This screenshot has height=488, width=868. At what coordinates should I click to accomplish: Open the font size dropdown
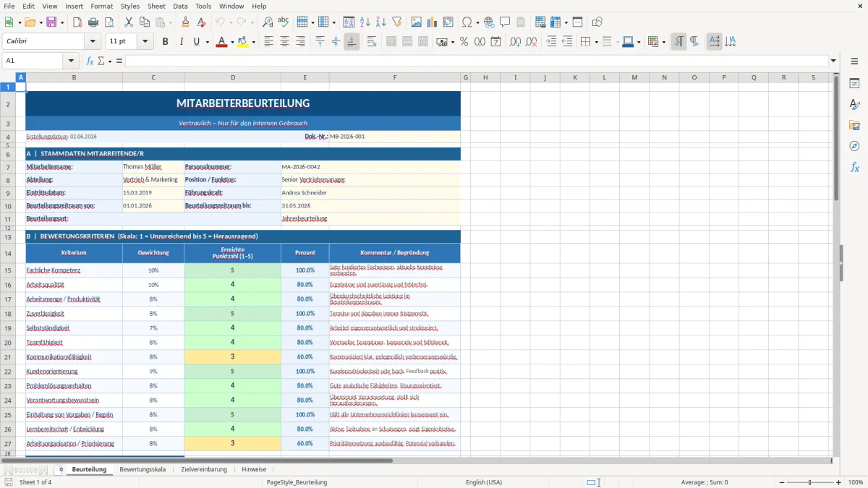[145, 42]
